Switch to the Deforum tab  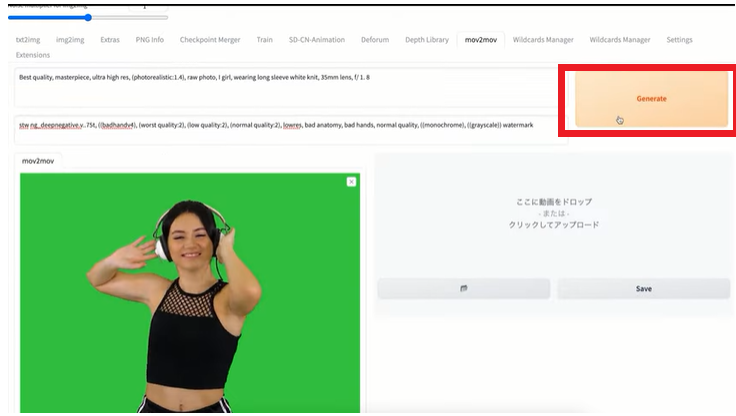[x=375, y=40]
